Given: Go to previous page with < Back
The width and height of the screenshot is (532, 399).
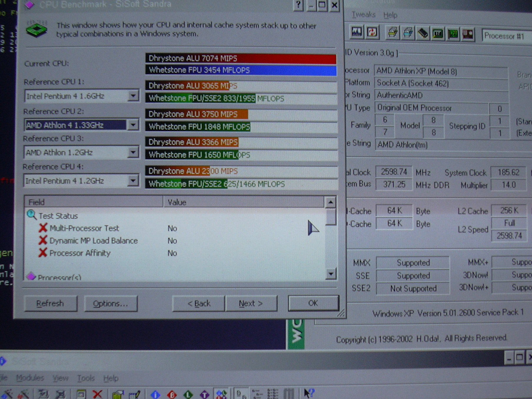Looking at the screenshot, I should click(x=199, y=303).
